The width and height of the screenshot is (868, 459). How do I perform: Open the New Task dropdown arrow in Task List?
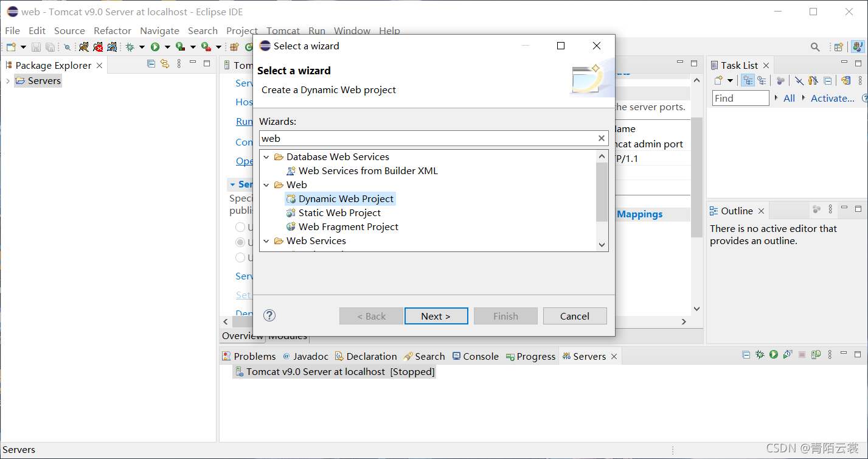[x=730, y=80]
